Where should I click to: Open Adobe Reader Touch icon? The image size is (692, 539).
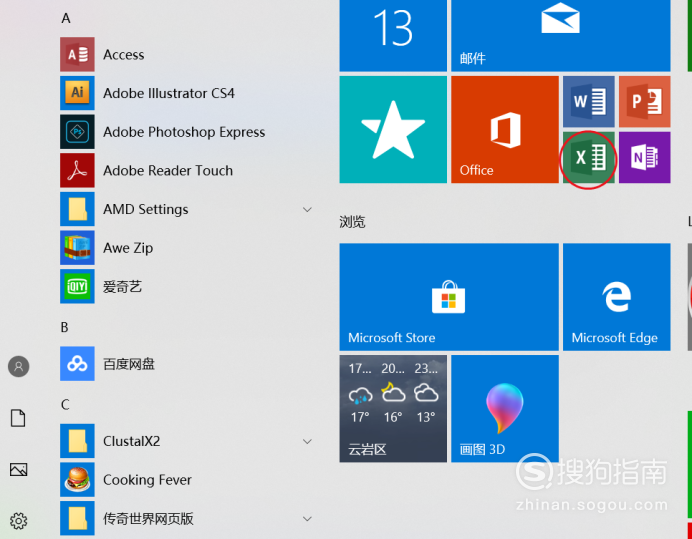[77, 170]
